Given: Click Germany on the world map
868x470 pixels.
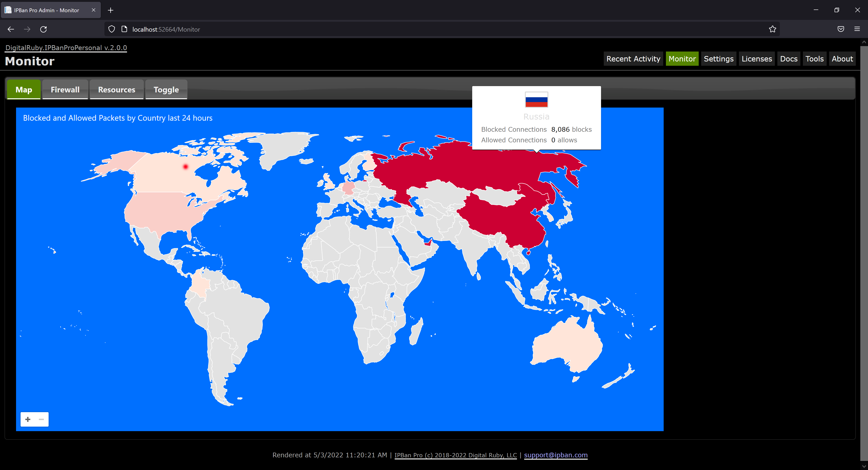Looking at the screenshot, I should (349, 188).
